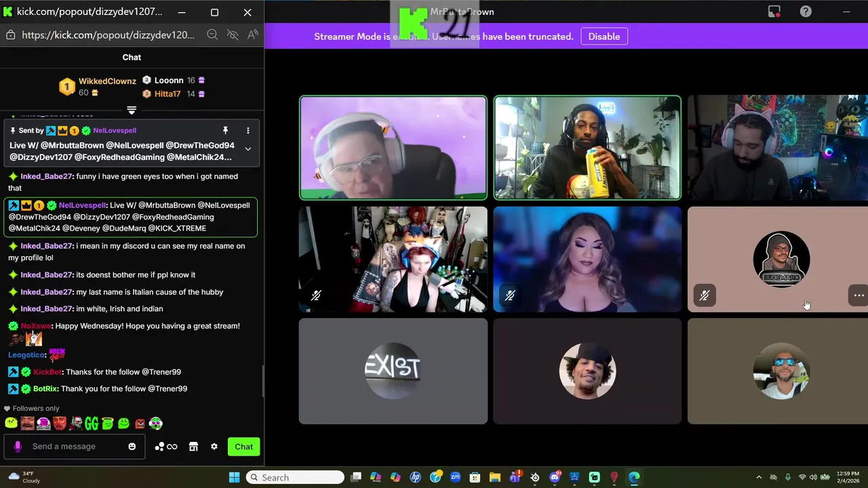Screen dimensions: 868x488
Task: Click NelLovespell username in the pinned message header
Action: (115, 130)
